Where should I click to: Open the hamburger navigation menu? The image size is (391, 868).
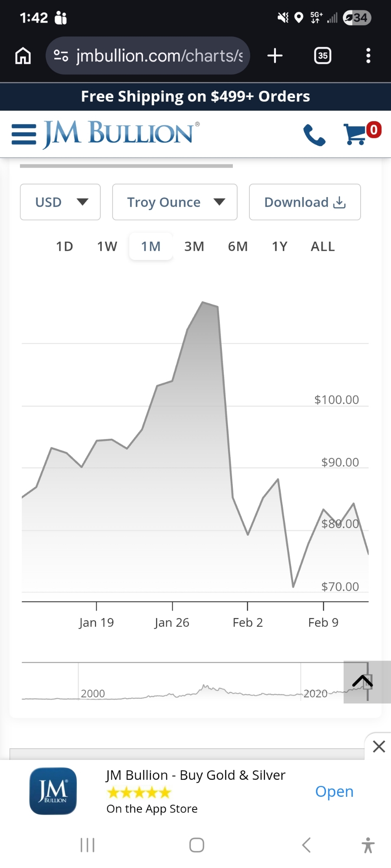(24, 134)
